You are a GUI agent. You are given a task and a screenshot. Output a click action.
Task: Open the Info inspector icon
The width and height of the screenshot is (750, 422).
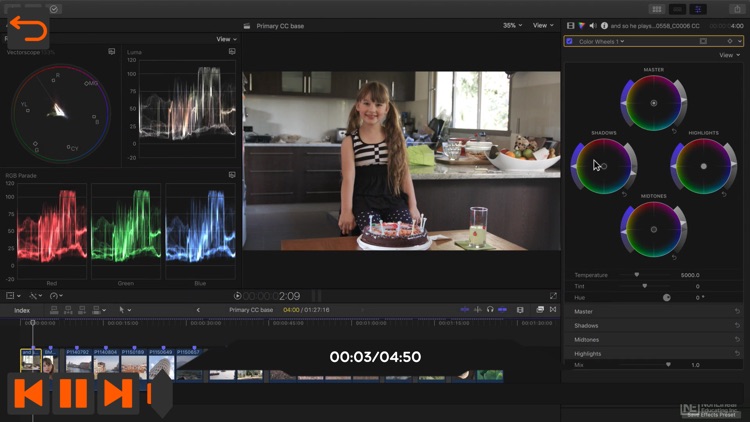[x=604, y=26]
